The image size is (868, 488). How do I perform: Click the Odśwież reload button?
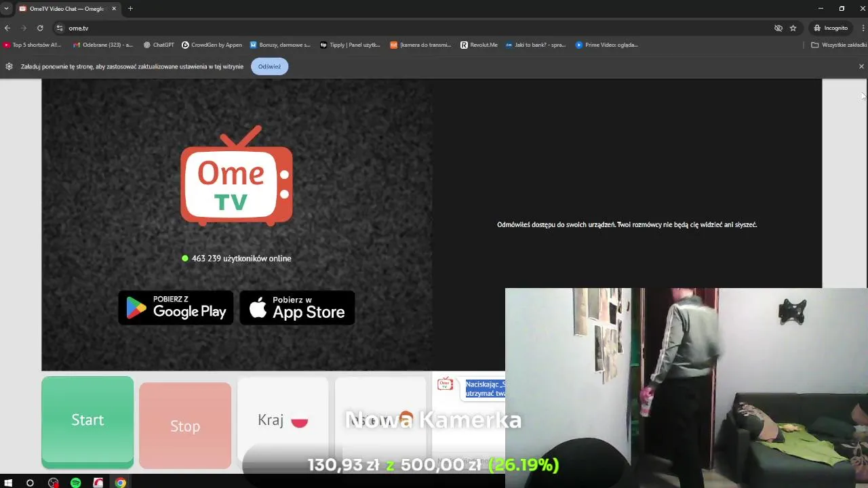[x=269, y=66]
